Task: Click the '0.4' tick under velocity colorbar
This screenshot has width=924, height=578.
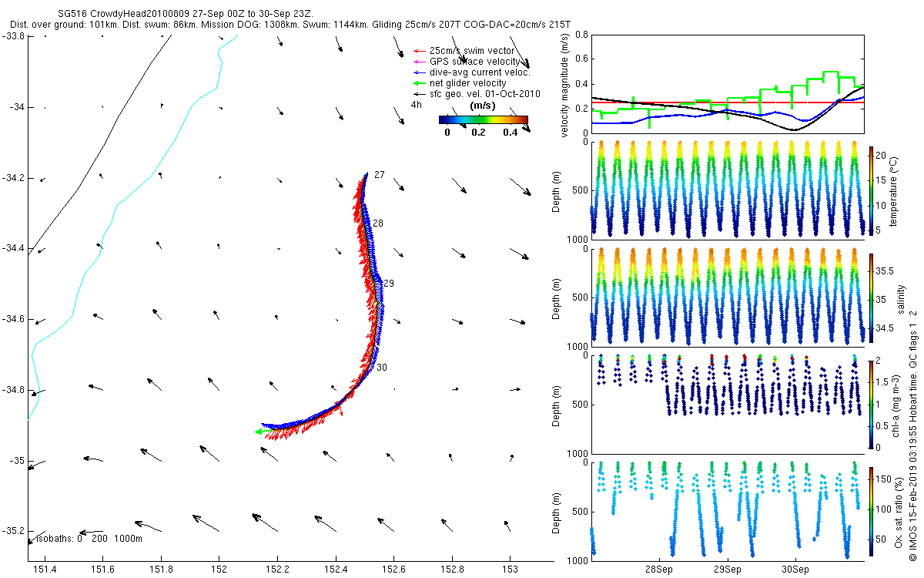Action: point(510,132)
